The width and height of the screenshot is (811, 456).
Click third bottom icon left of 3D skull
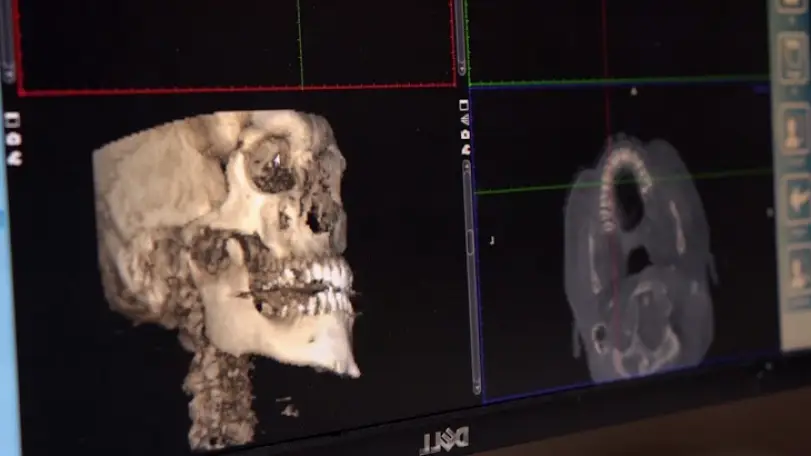click(x=14, y=158)
